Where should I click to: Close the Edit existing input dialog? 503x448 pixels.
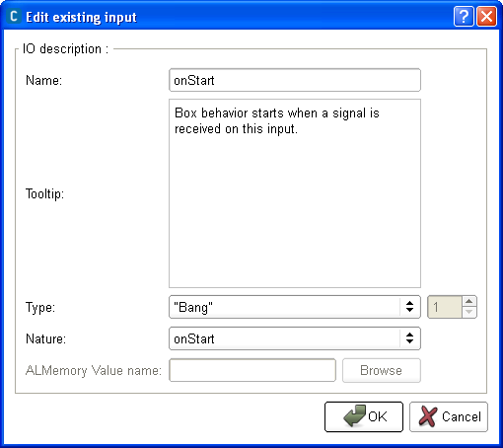pyautogui.click(x=487, y=16)
